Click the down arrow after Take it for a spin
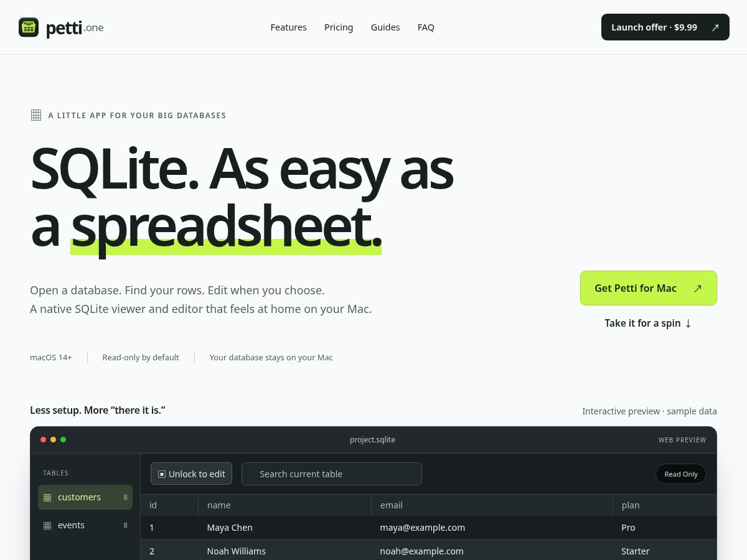Image resolution: width=747 pixels, height=560 pixels. (x=688, y=324)
